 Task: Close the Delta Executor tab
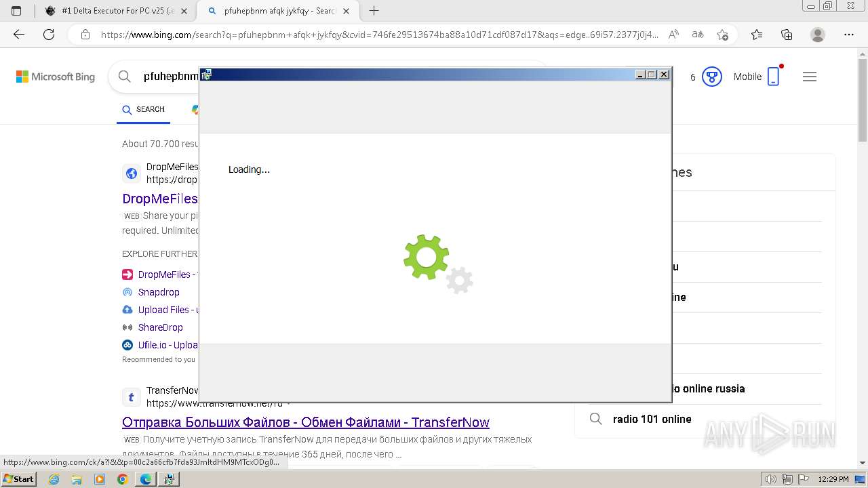184,11
